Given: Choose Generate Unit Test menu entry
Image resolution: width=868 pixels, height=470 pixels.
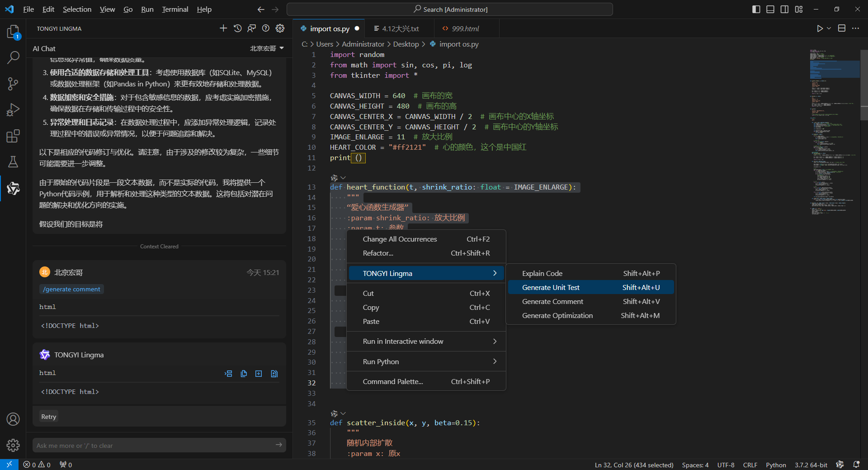Looking at the screenshot, I should (591, 287).
